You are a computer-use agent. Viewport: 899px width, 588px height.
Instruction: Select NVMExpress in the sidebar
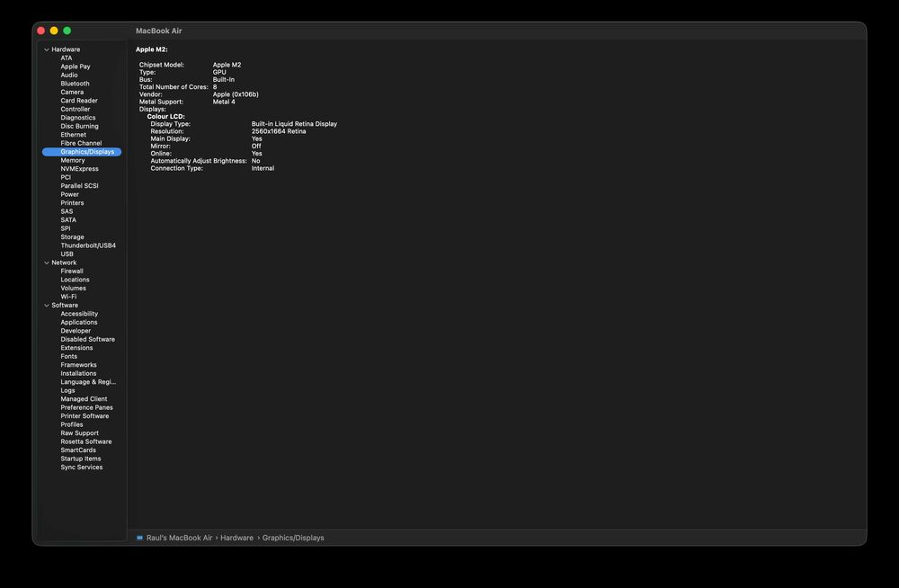(80, 169)
